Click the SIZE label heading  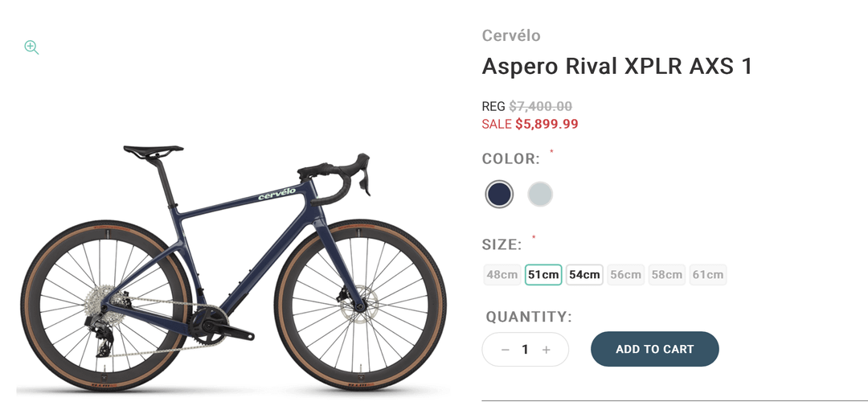(x=502, y=244)
